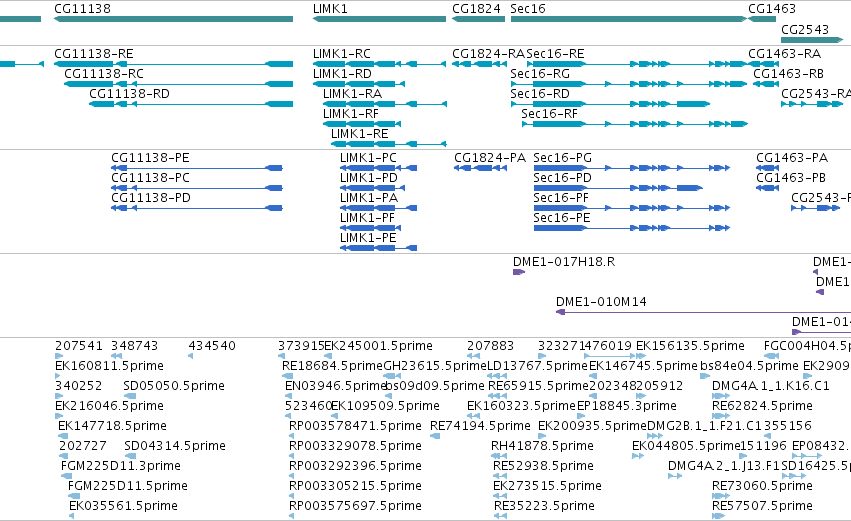Select transcript CG11138-RC
Screen dimensions: 851x521
(x=104, y=74)
